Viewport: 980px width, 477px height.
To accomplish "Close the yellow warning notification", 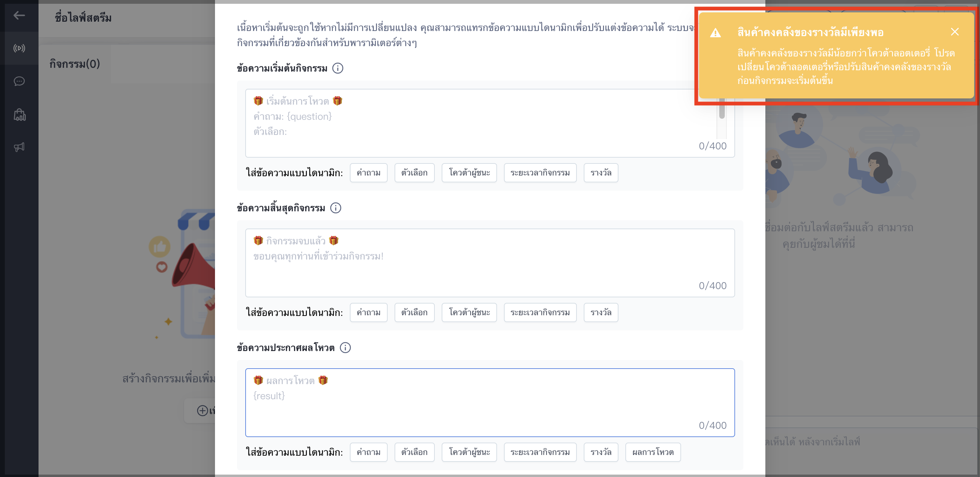I will 954,32.
